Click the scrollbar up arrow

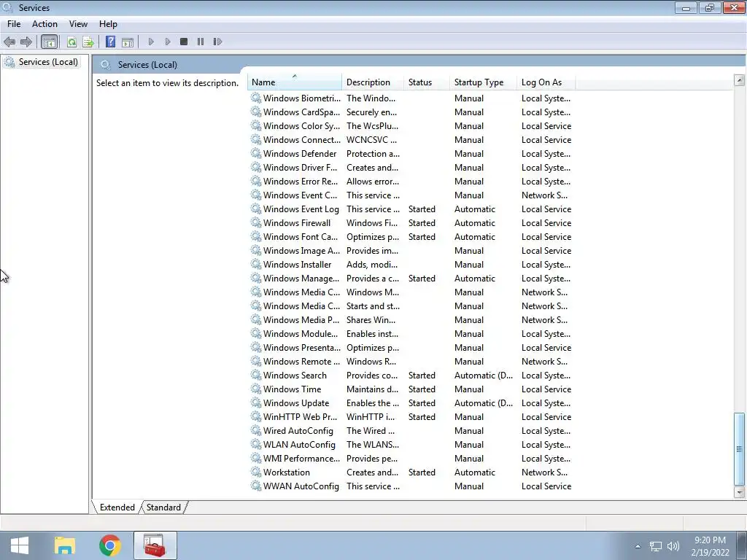(x=740, y=80)
